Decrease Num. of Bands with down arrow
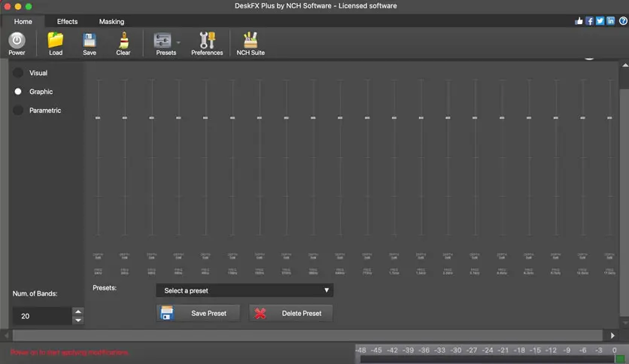 (78, 320)
